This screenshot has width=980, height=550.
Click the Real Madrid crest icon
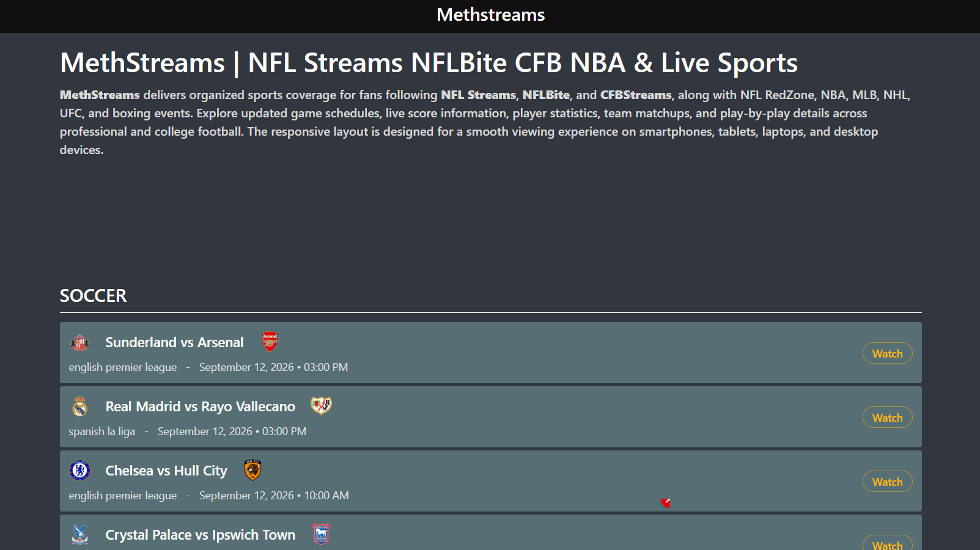[x=80, y=406]
